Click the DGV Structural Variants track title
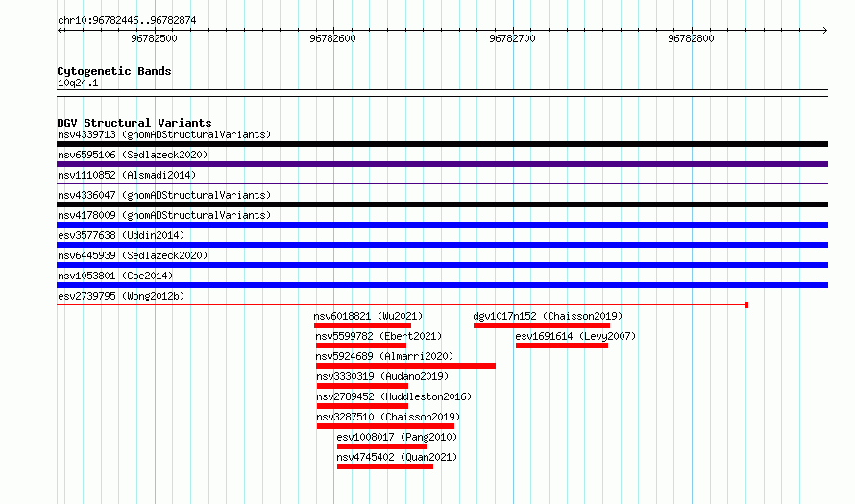The image size is (855, 504). point(134,123)
